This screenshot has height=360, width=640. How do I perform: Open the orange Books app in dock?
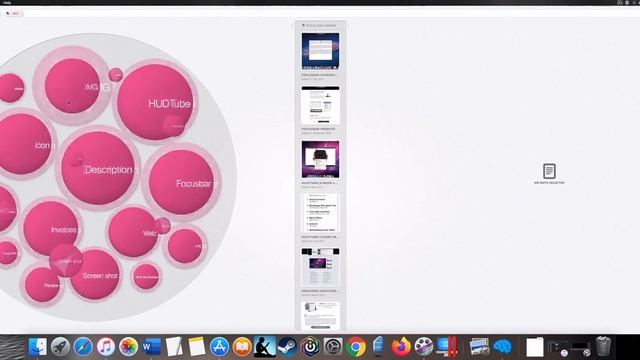coord(242,347)
